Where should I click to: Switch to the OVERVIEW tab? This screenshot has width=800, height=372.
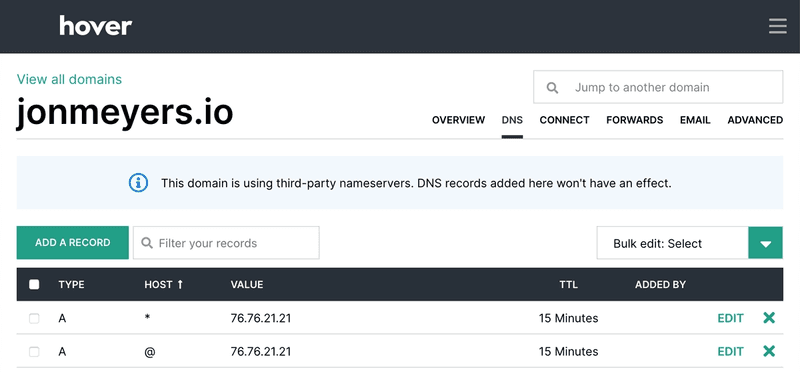point(458,120)
